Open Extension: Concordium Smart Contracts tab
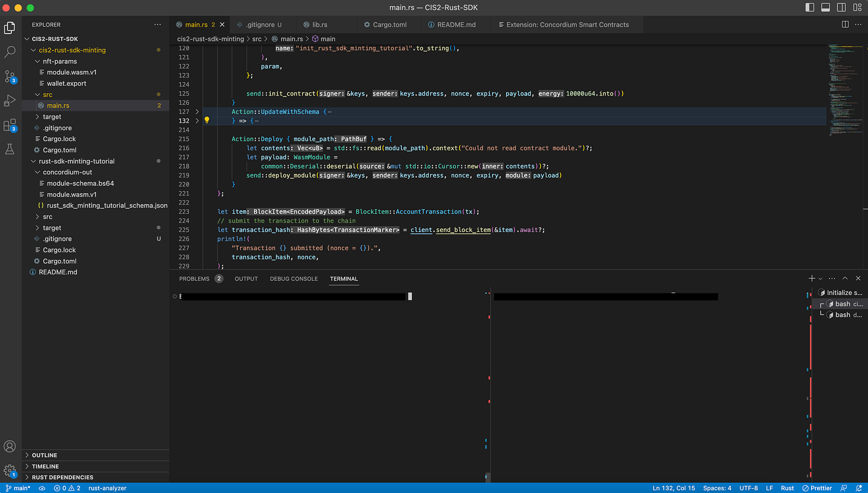 coord(567,24)
